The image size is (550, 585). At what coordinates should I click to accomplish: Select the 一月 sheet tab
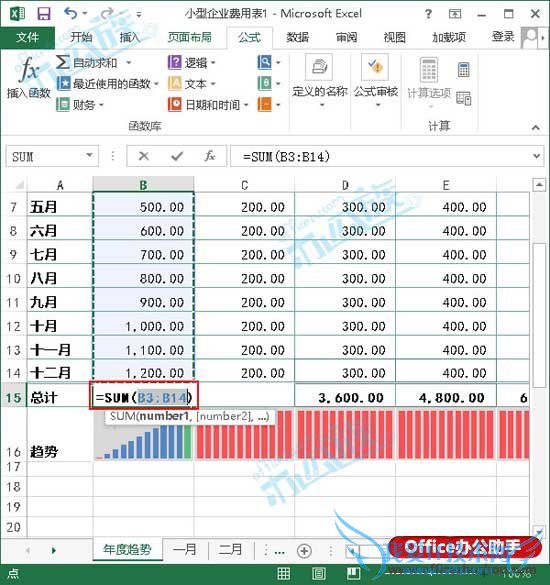point(185,550)
